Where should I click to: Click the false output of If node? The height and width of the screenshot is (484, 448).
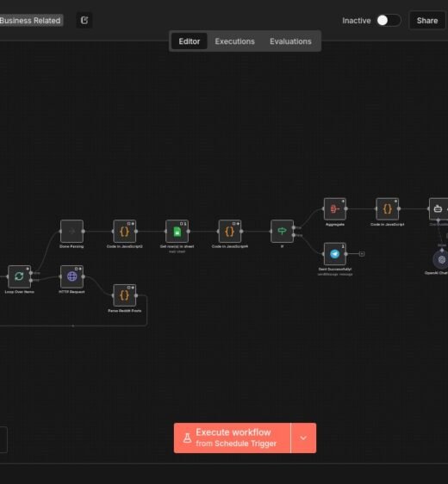coord(294,235)
